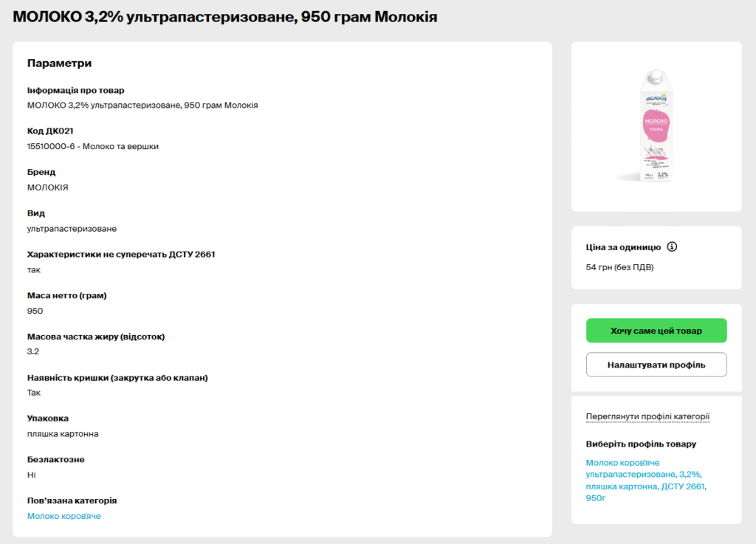Click the net mass value 950
Image resolution: width=756 pixels, height=544 pixels.
[x=35, y=311]
